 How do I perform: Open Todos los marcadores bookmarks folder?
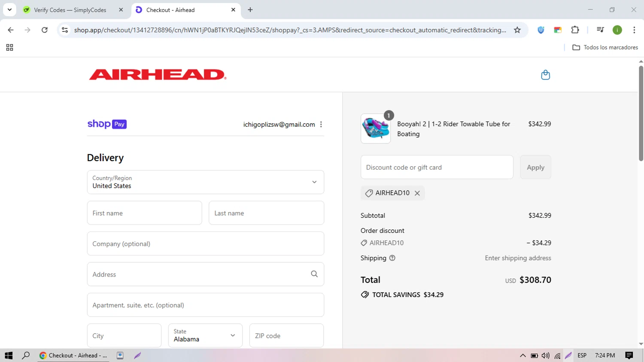605,47
